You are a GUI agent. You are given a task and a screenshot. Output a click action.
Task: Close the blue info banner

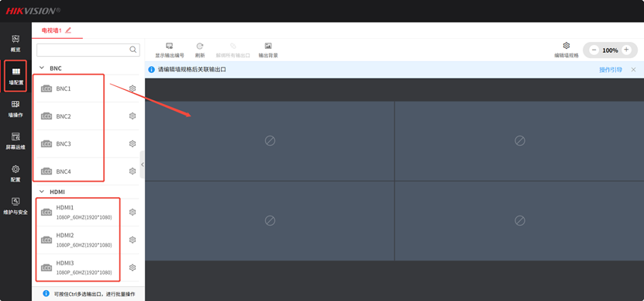coord(633,70)
